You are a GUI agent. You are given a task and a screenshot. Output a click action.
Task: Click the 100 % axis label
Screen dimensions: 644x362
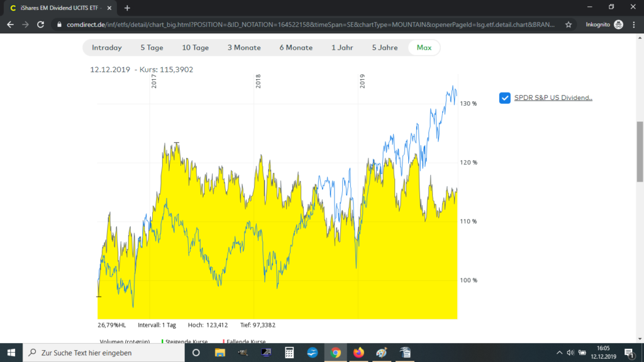coord(468,280)
